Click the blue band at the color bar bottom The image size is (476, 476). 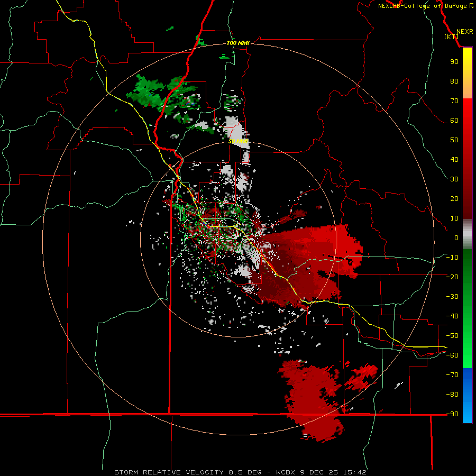coord(467,396)
